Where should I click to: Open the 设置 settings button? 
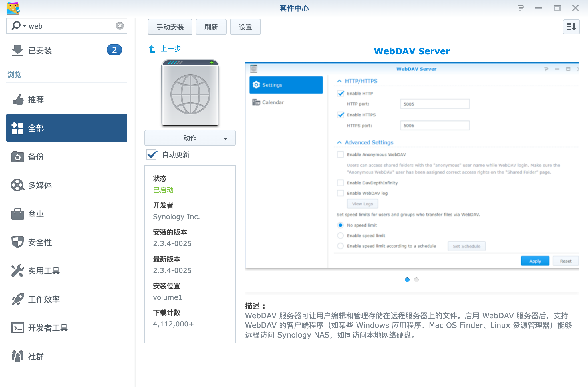[245, 27]
